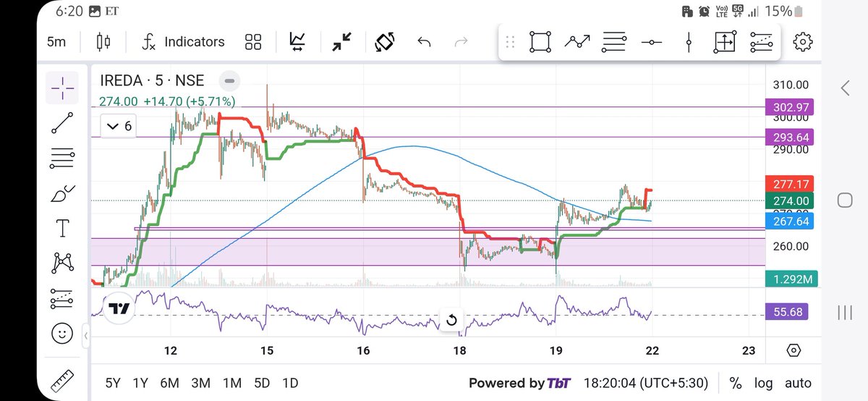Select the price range measure tool
This screenshot has height=401, width=868.
coord(725,42)
